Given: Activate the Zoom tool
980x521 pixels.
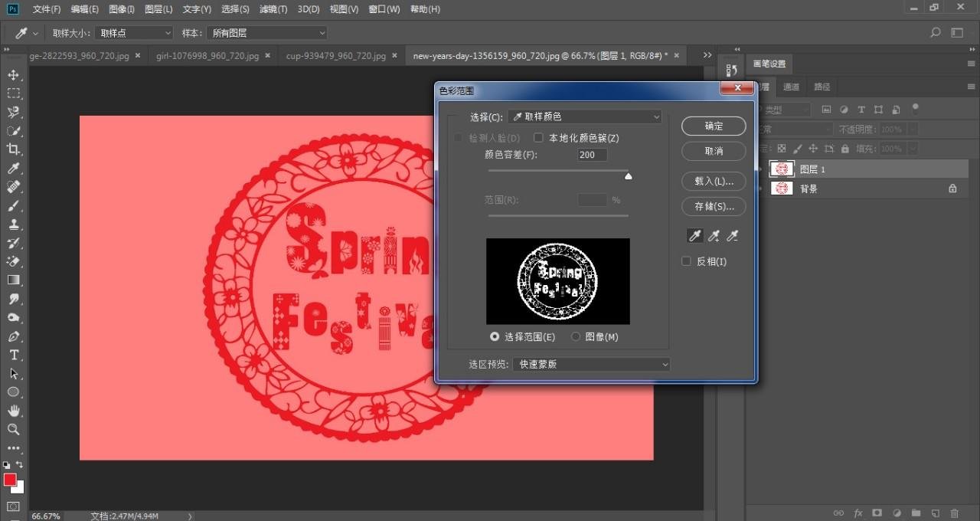Looking at the screenshot, I should coord(14,430).
